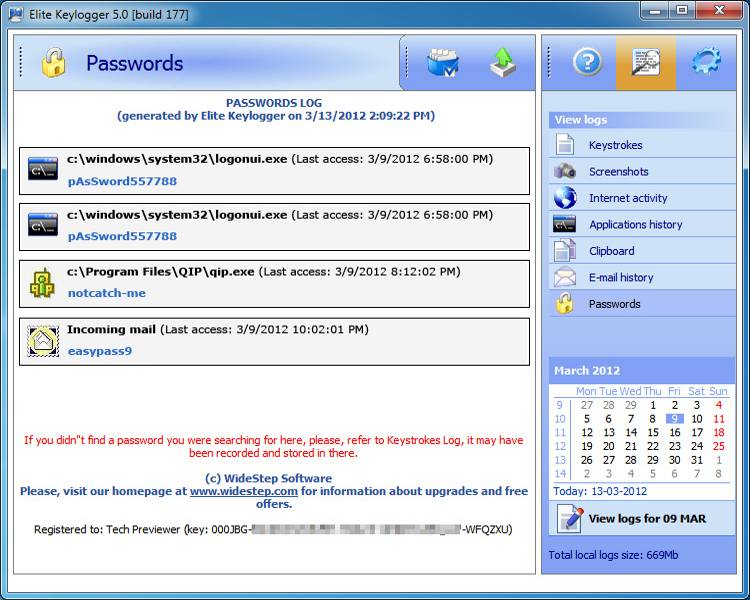Select March 25 in the calendar

(718, 447)
